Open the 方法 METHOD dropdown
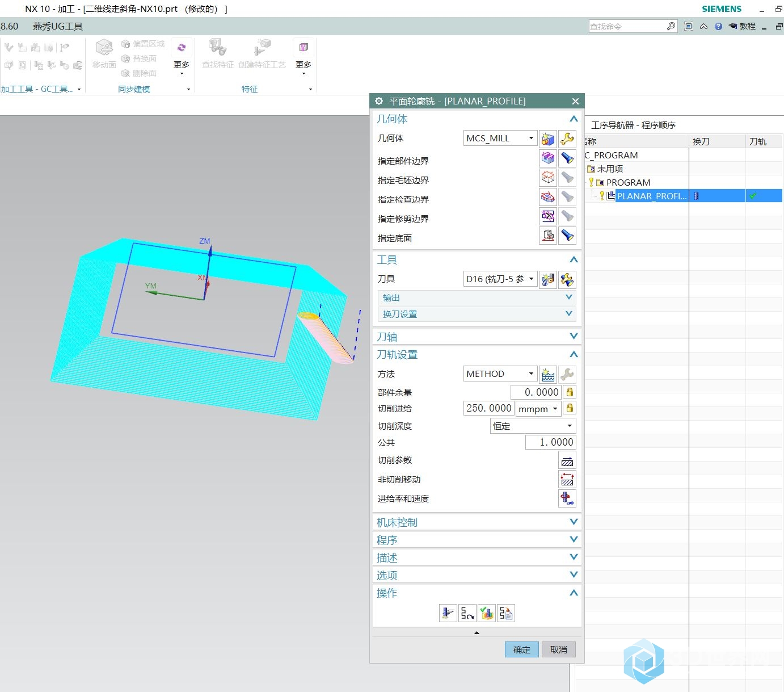Image resolution: width=784 pixels, height=692 pixels. pos(500,374)
